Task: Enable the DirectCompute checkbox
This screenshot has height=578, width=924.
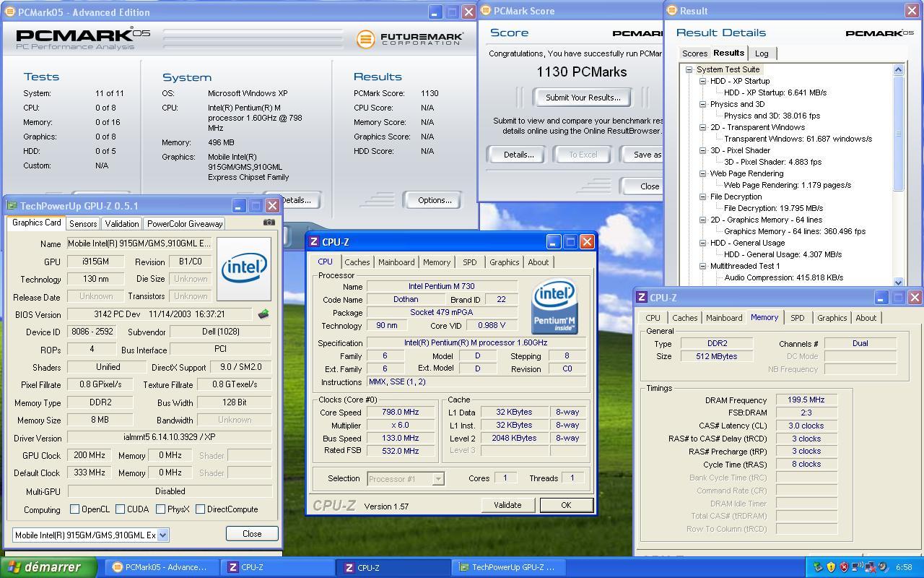Action: tap(201, 509)
